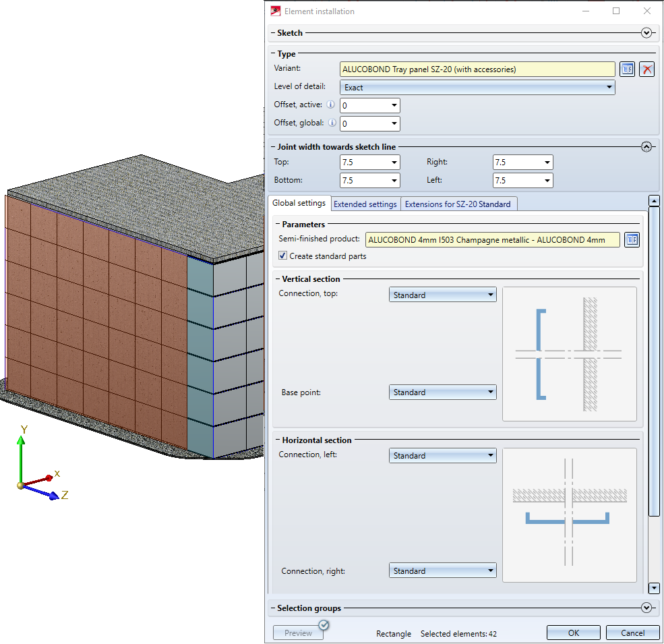
Task: Confirm with the OK button
Action: point(573,633)
